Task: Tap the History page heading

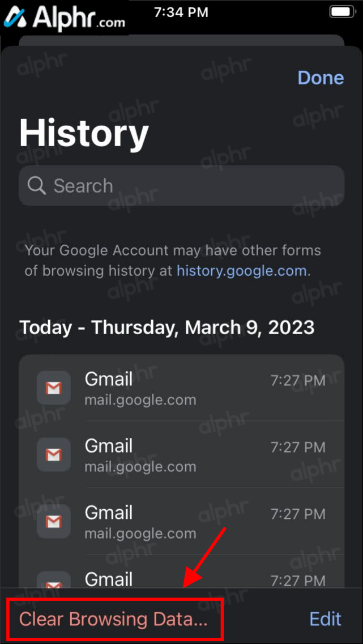Action: click(84, 132)
